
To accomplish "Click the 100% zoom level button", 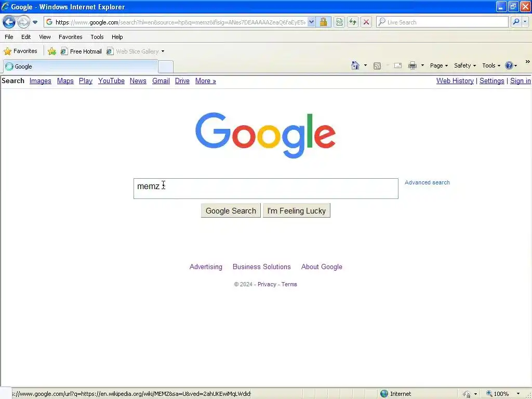I will [498, 394].
